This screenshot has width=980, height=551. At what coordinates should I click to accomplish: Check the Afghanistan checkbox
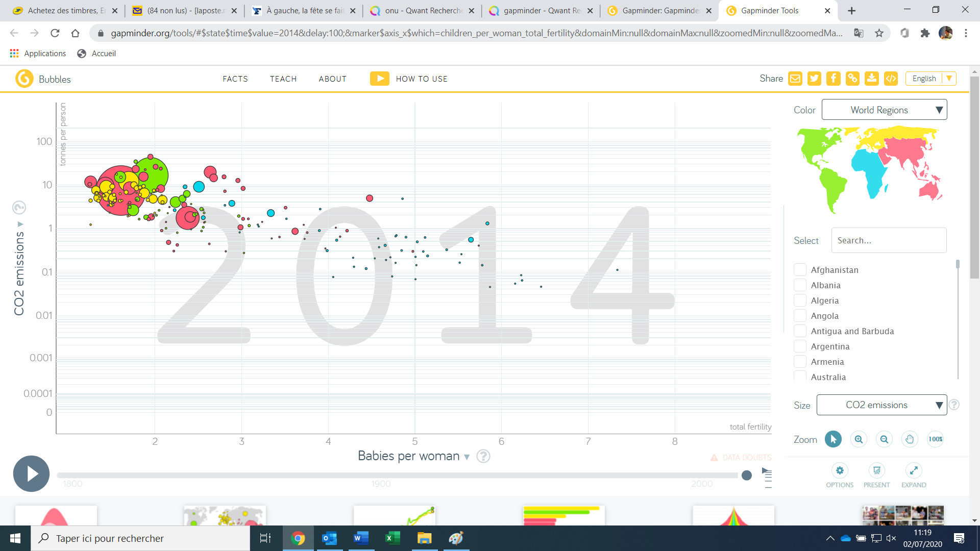pos(800,270)
